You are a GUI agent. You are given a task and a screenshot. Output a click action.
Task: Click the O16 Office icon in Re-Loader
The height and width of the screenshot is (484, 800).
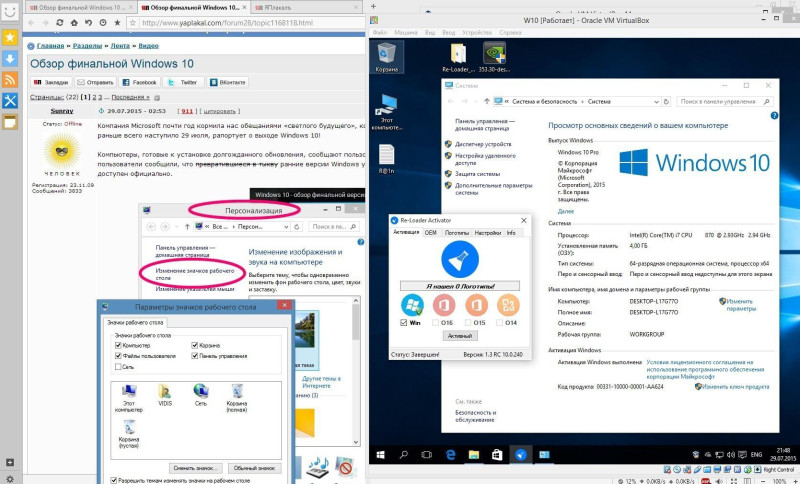[x=444, y=305]
